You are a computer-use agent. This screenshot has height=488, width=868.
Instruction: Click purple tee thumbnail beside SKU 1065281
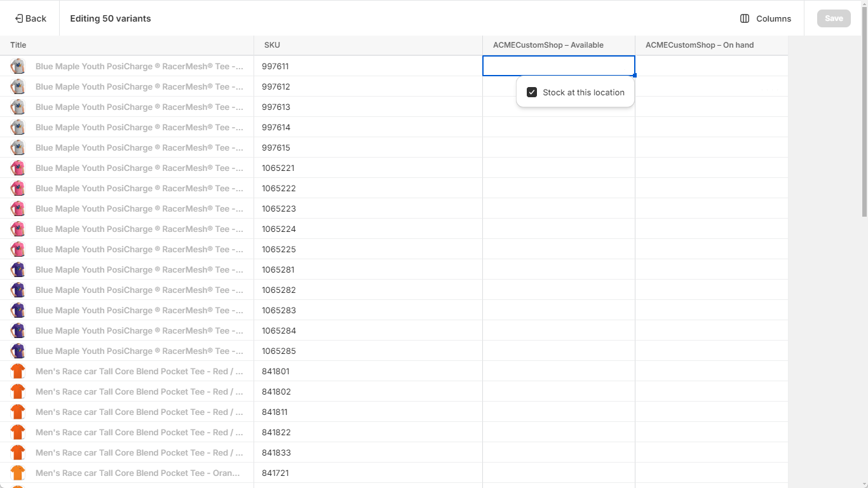click(x=18, y=269)
